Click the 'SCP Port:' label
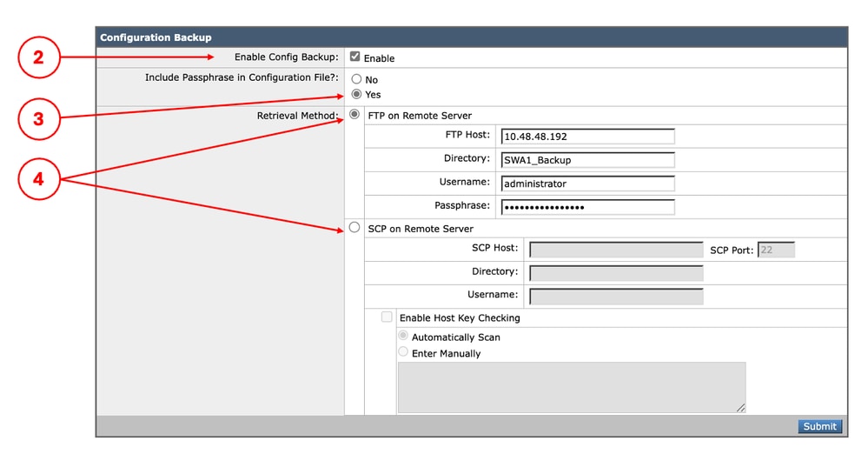The width and height of the screenshot is (868, 454). coord(732,250)
